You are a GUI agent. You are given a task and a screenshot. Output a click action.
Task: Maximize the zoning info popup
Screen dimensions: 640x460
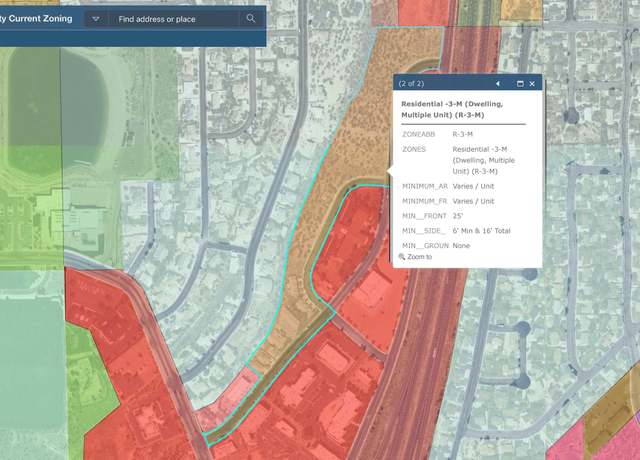pos(520,84)
